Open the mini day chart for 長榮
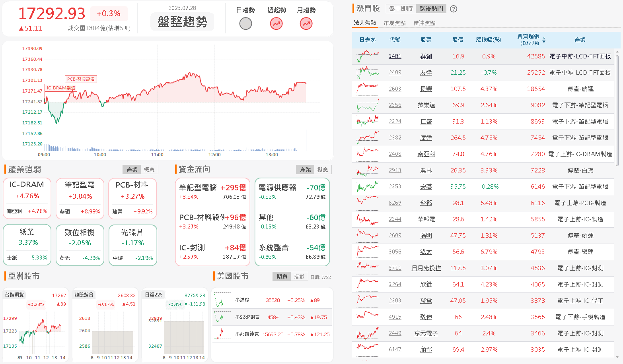Viewport: 623px width, 364px height. (x=368, y=89)
